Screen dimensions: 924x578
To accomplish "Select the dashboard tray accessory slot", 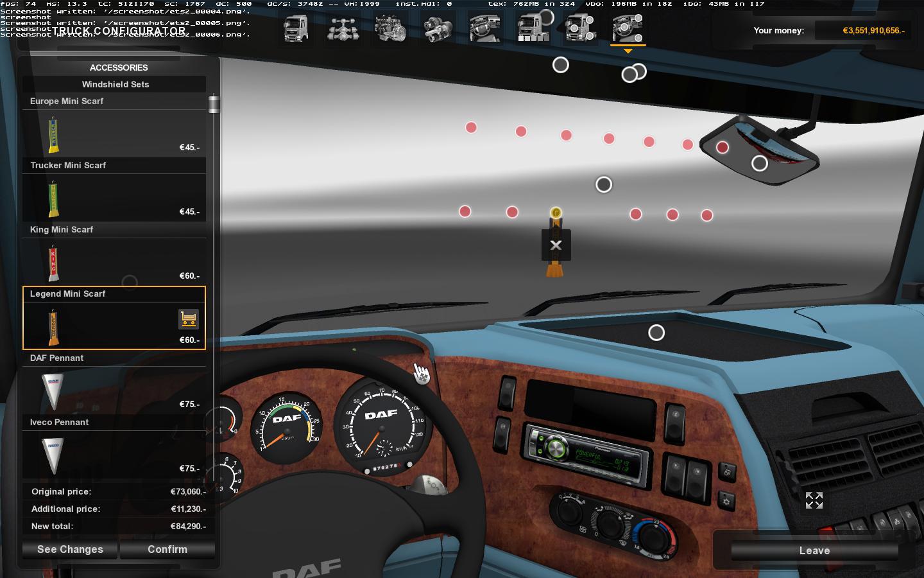I will (x=656, y=333).
